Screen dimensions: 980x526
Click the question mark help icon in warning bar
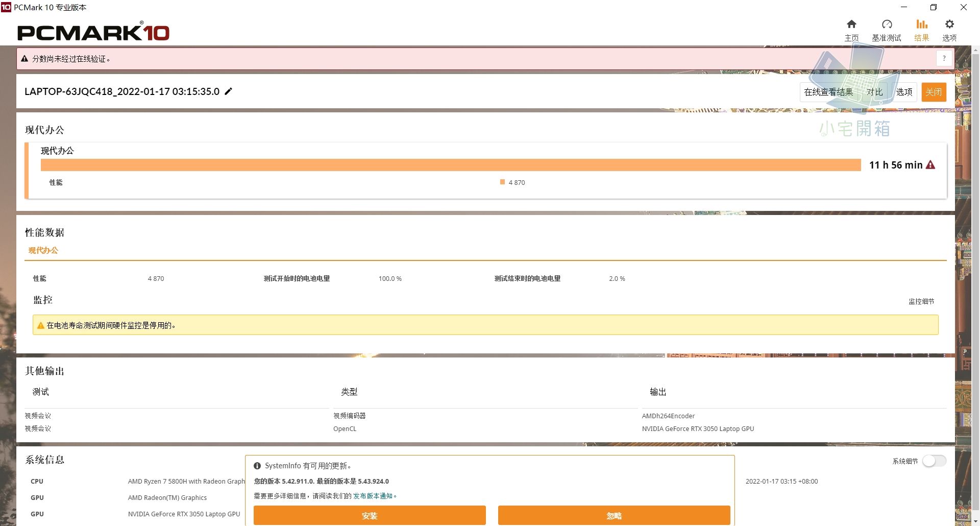click(x=944, y=58)
